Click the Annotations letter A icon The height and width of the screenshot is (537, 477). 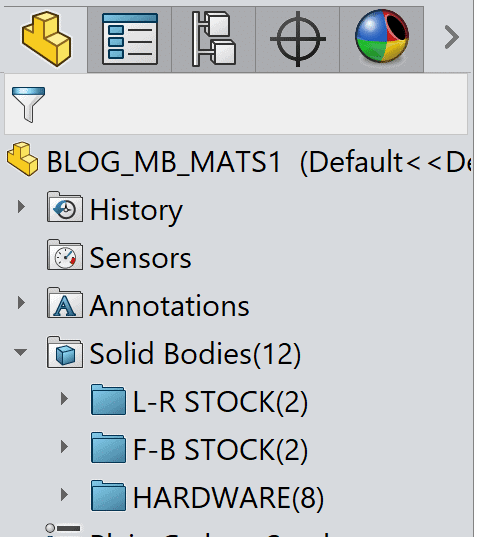(x=65, y=303)
